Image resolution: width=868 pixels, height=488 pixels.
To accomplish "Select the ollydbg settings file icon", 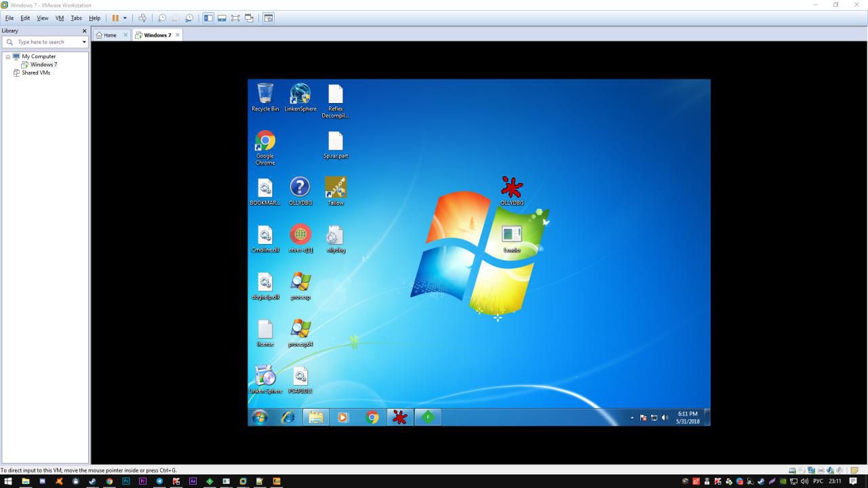I will tap(336, 239).
